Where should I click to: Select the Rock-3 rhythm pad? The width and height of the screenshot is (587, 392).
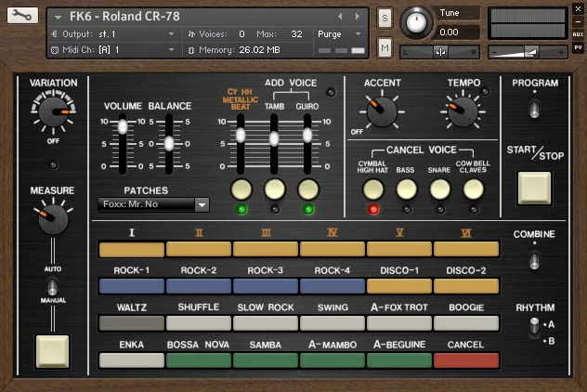(x=266, y=286)
